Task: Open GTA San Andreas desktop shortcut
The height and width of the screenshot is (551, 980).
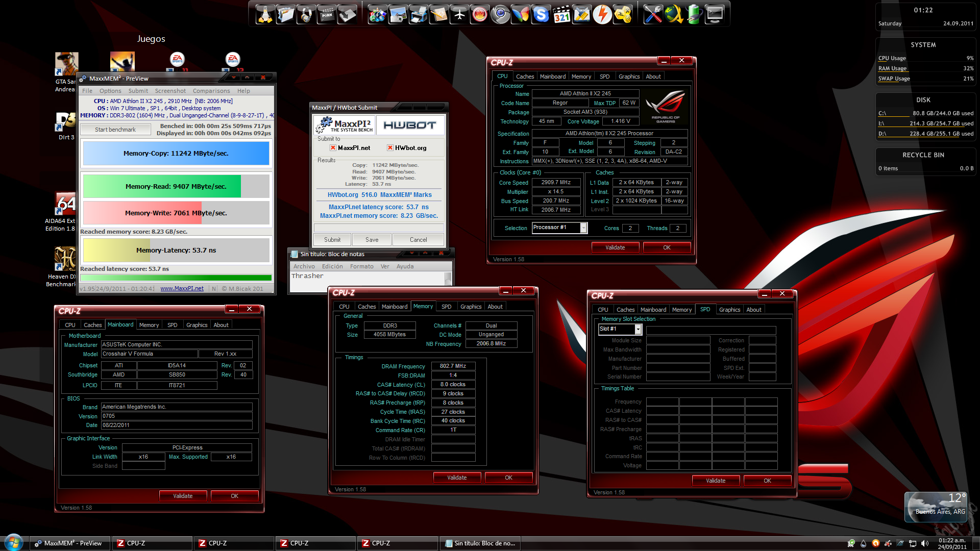Action: pos(66,71)
